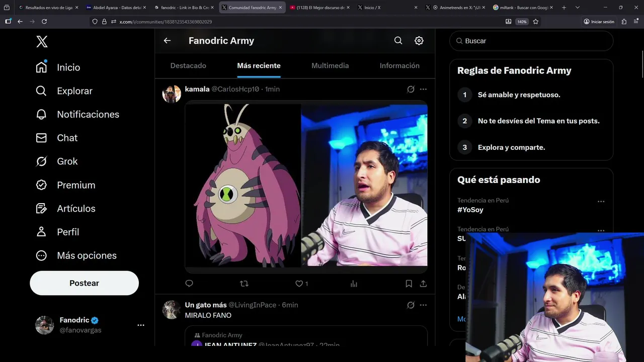Open Chat from the sidebar

(x=56, y=138)
